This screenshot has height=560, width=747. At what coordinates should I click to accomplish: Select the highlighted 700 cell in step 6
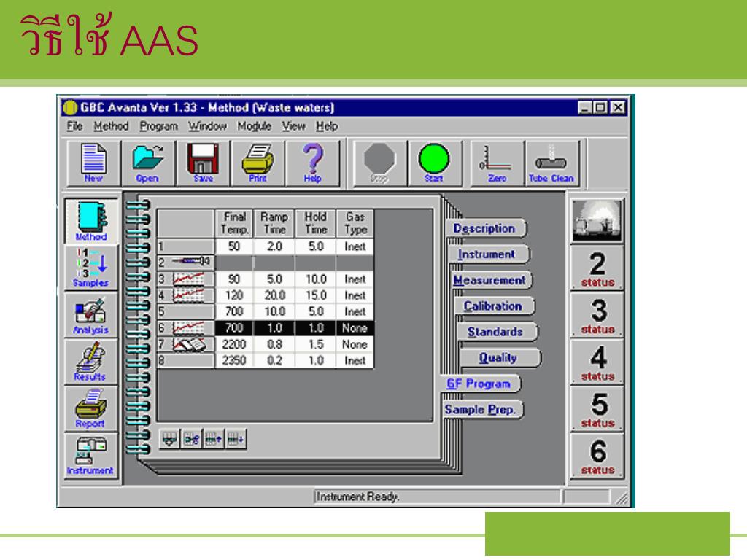[234, 327]
